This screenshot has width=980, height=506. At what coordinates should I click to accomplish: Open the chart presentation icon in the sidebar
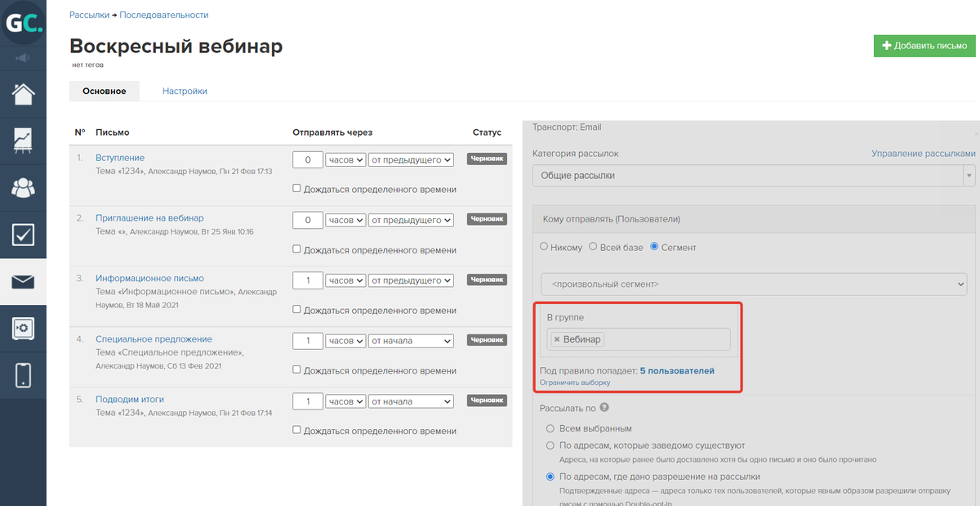[23, 141]
